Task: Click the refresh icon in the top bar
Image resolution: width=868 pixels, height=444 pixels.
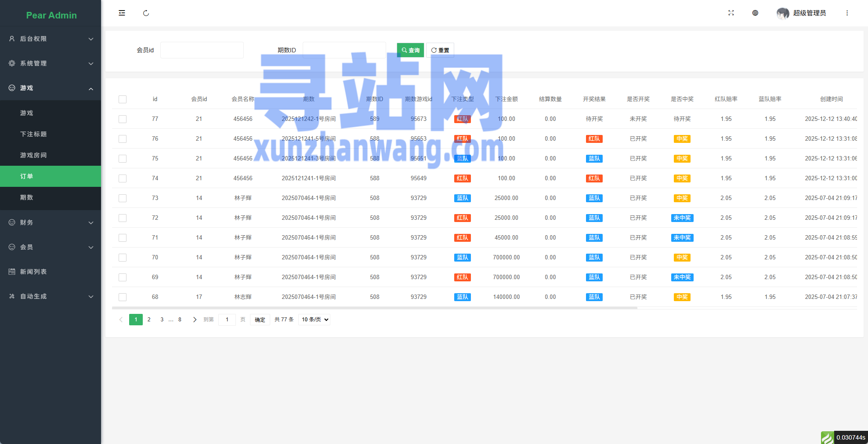Action: pos(146,13)
